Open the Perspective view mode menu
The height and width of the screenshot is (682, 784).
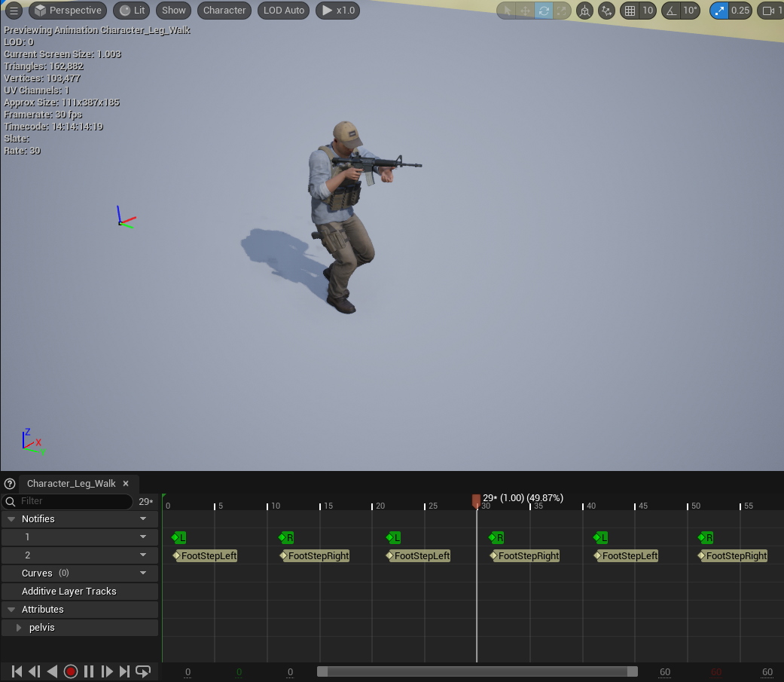pyautogui.click(x=68, y=10)
